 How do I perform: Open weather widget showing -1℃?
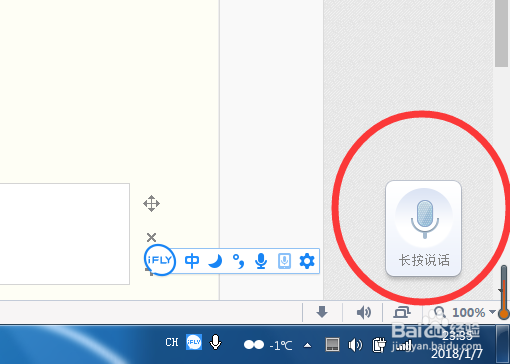268,345
